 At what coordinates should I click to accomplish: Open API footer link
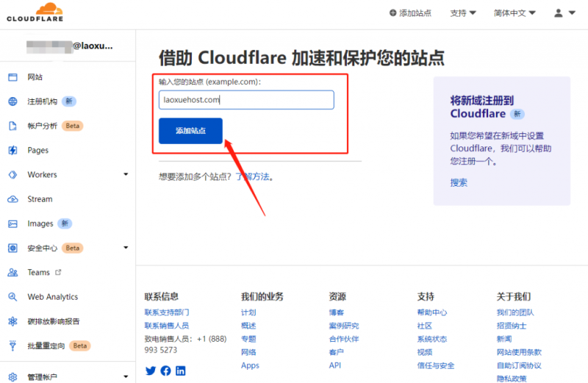tap(335, 365)
